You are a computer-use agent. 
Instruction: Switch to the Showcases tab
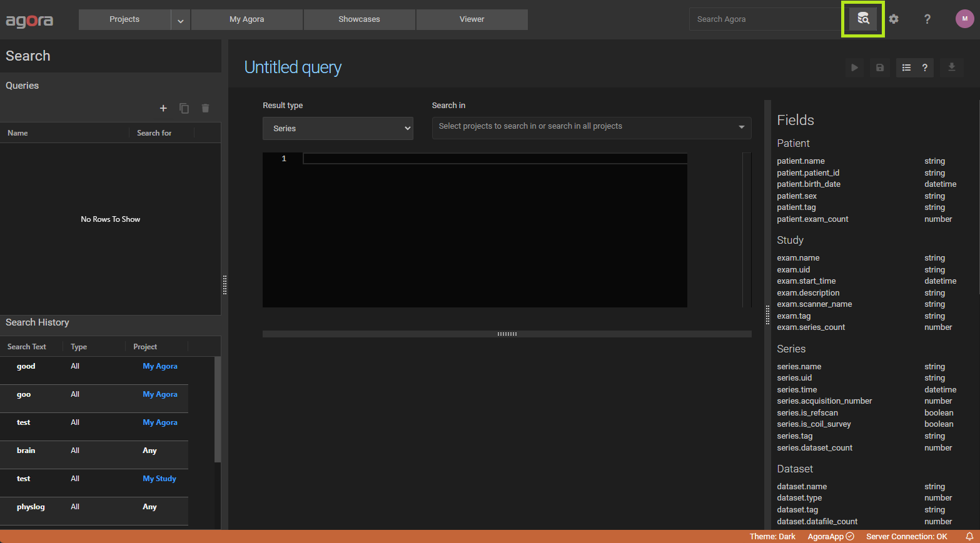pyautogui.click(x=359, y=19)
